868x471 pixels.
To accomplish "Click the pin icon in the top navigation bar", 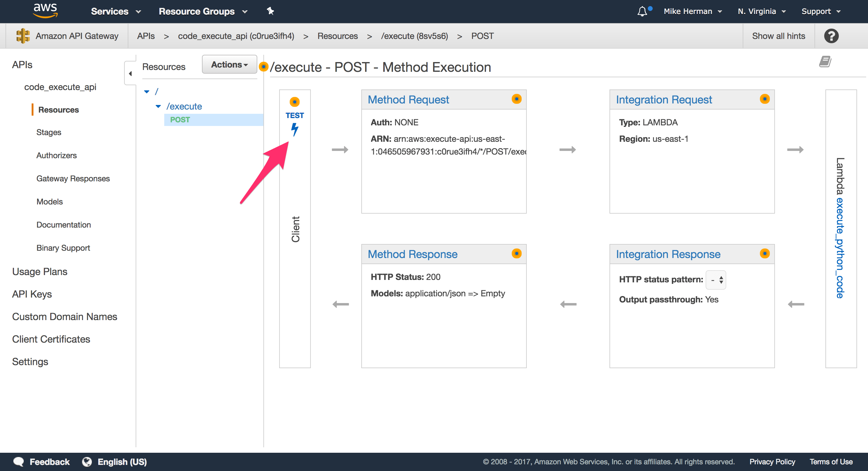I will tap(270, 11).
